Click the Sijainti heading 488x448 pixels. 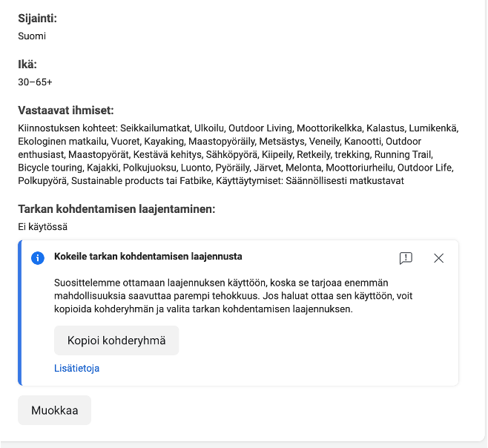(x=37, y=18)
